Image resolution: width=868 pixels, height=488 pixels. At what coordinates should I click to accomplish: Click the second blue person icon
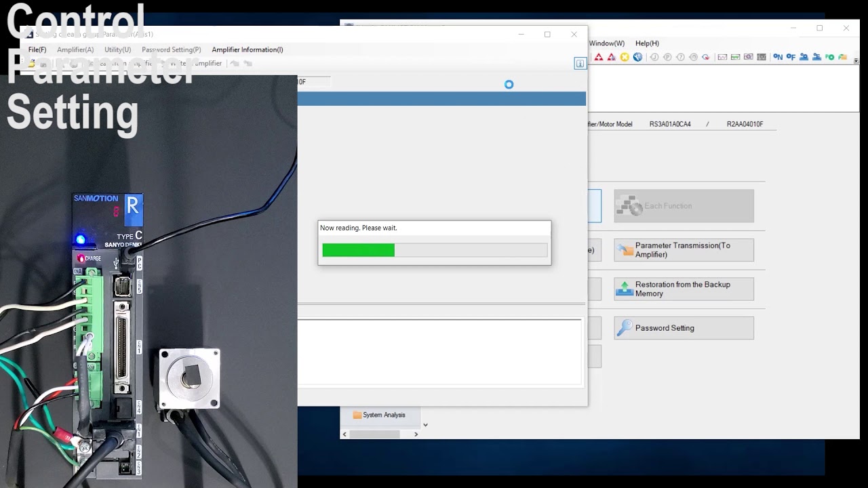click(816, 57)
